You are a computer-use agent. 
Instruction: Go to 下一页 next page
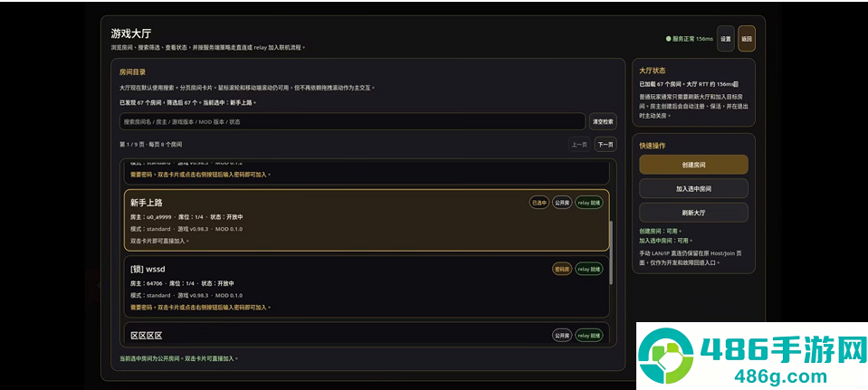click(606, 145)
